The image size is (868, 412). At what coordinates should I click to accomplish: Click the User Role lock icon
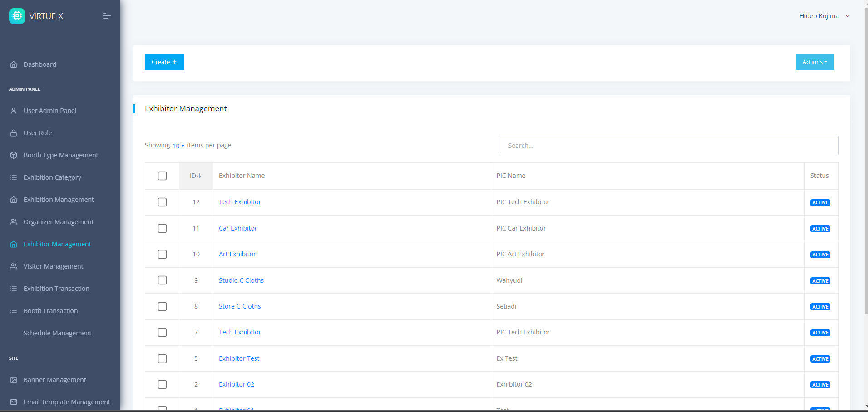click(14, 133)
